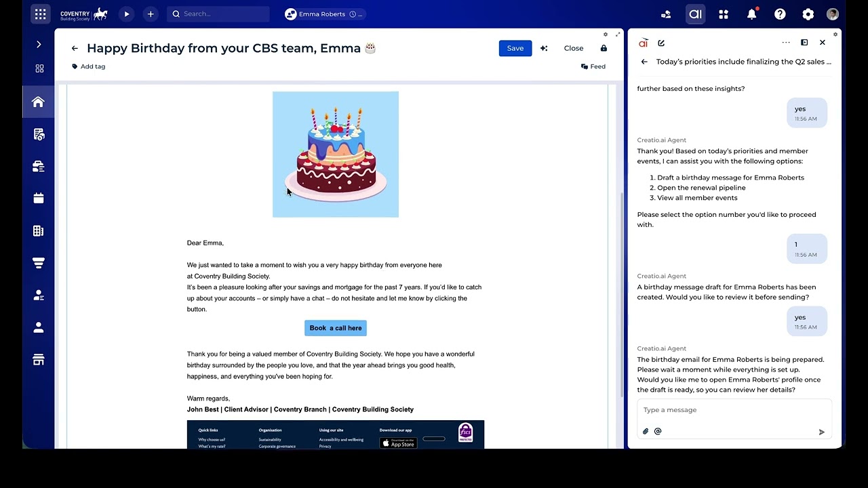Image resolution: width=868 pixels, height=488 pixels.
Task: Open the user chat icon in top bar
Action: tap(666, 14)
